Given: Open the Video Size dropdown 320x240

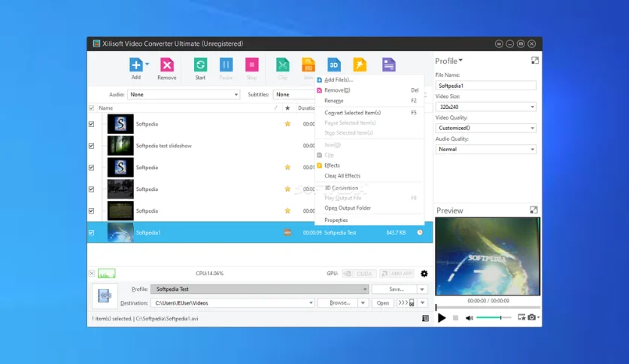Looking at the screenshot, I should [486, 107].
